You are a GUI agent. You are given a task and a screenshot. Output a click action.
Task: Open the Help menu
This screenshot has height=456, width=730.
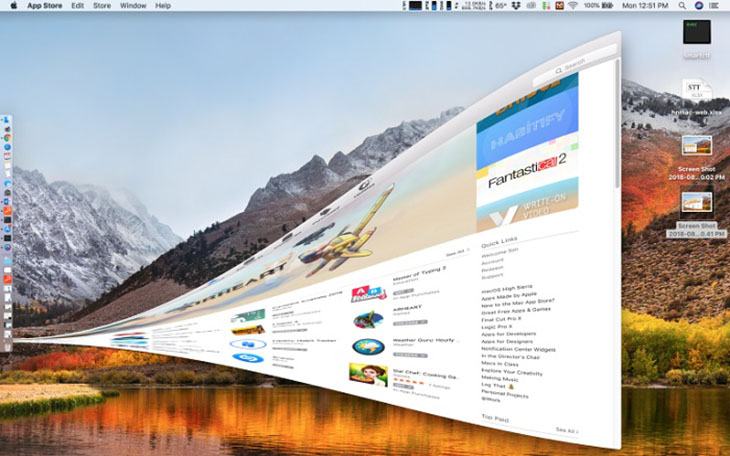pos(163,6)
